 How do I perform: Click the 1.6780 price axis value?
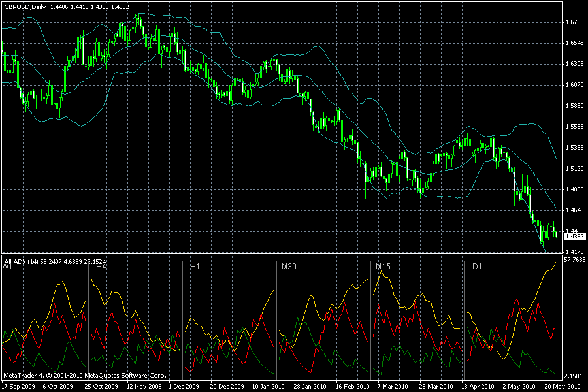coord(574,22)
